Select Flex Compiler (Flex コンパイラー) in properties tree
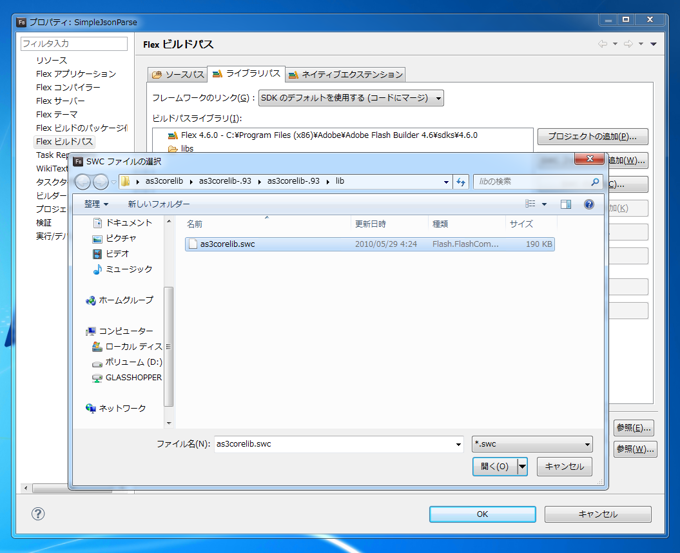 point(68,87)
